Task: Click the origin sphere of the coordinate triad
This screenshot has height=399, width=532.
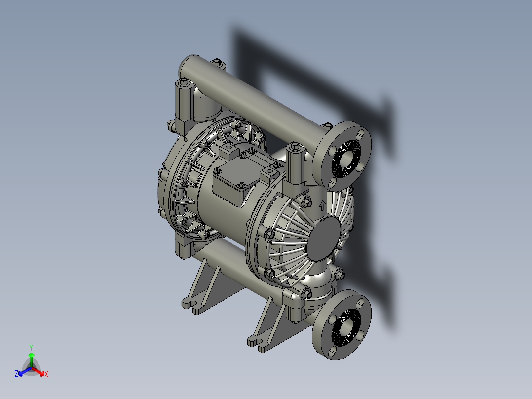Action: coord(31,368)
